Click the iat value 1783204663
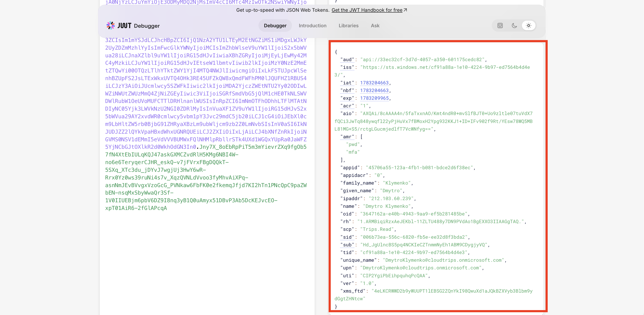 click(x=374, y=83)
